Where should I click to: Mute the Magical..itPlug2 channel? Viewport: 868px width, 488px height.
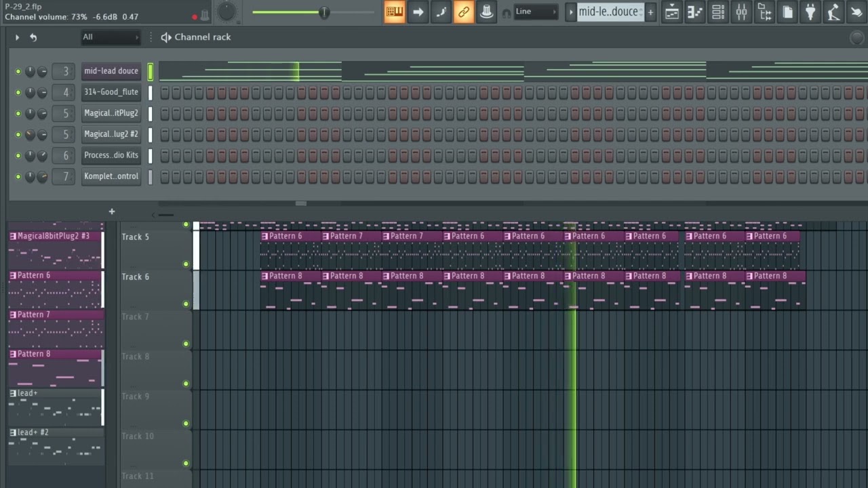(x=18, y=113)
